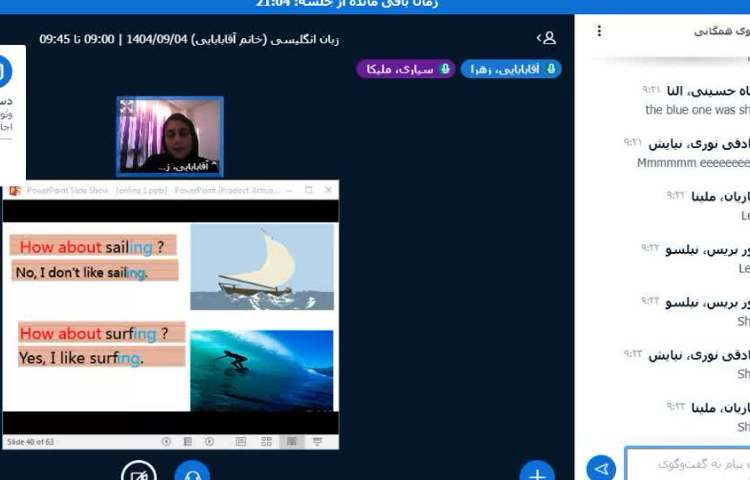
Task: Go to previous slide in PowerPoint status bar
Action: point(166,442)
